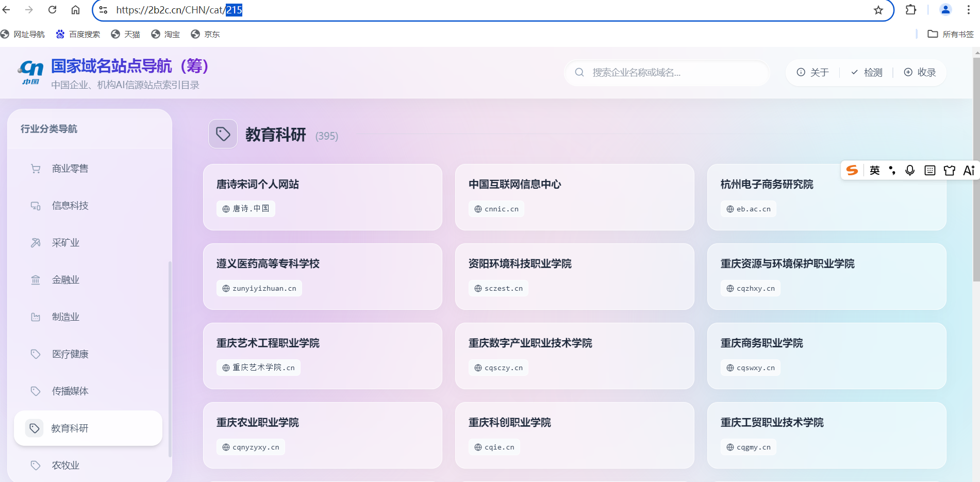The width and height of the screenshot is (980, 482).
Task: Click the 检测 button
Action: tap(867, 72)
